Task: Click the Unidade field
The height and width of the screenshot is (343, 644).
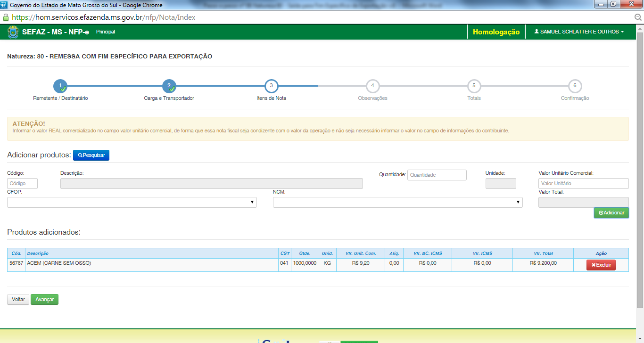Action: 501,183
